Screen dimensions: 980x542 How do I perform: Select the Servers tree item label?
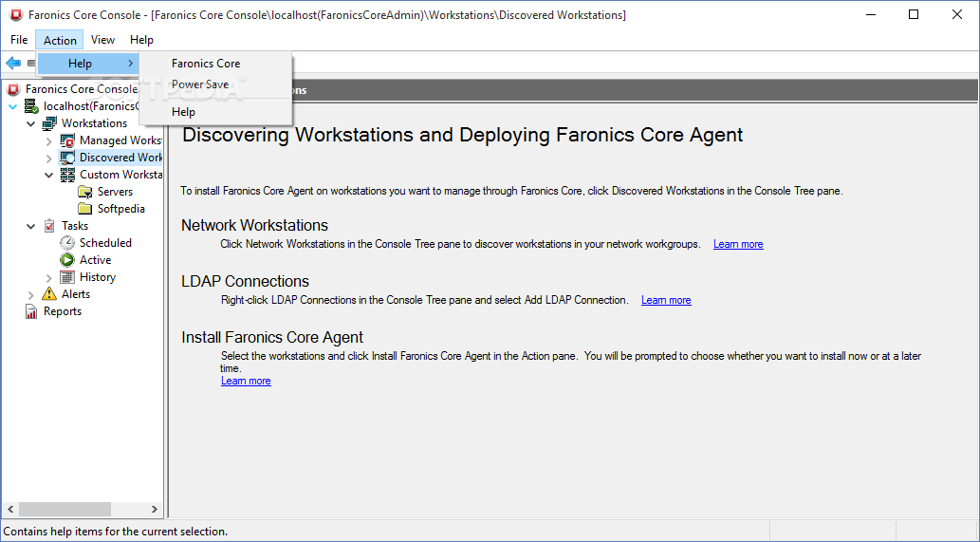click(x=115, y=192)
